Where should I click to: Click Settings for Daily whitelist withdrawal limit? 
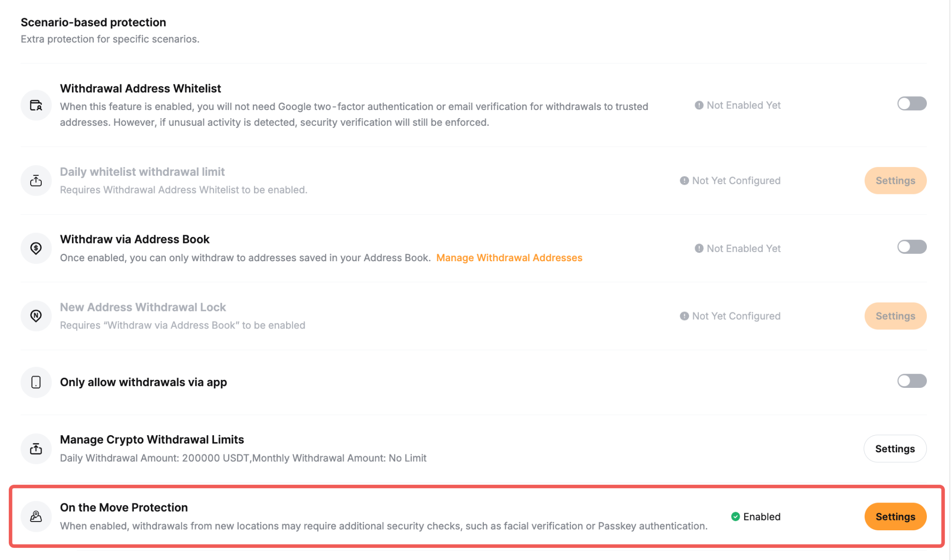[895, 180]
